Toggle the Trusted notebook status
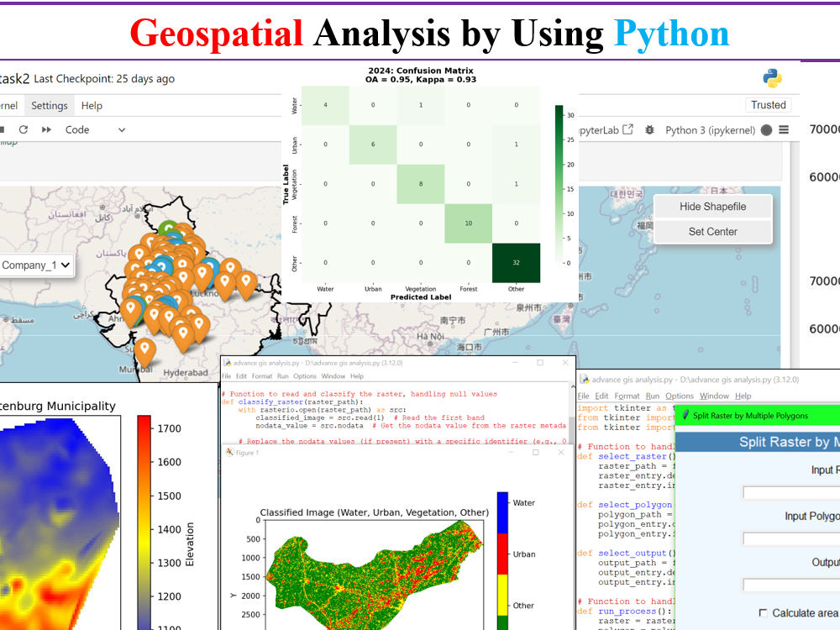This screenshot has height=630, width=840. pyautogui.click(x=769, y=105)
